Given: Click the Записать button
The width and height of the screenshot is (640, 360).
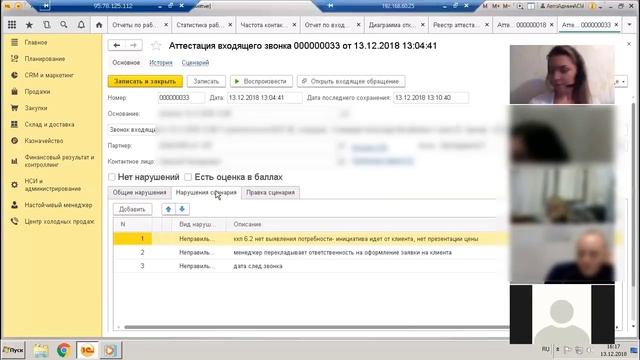Looking at the screenshot, I should [x=206, y=81].
